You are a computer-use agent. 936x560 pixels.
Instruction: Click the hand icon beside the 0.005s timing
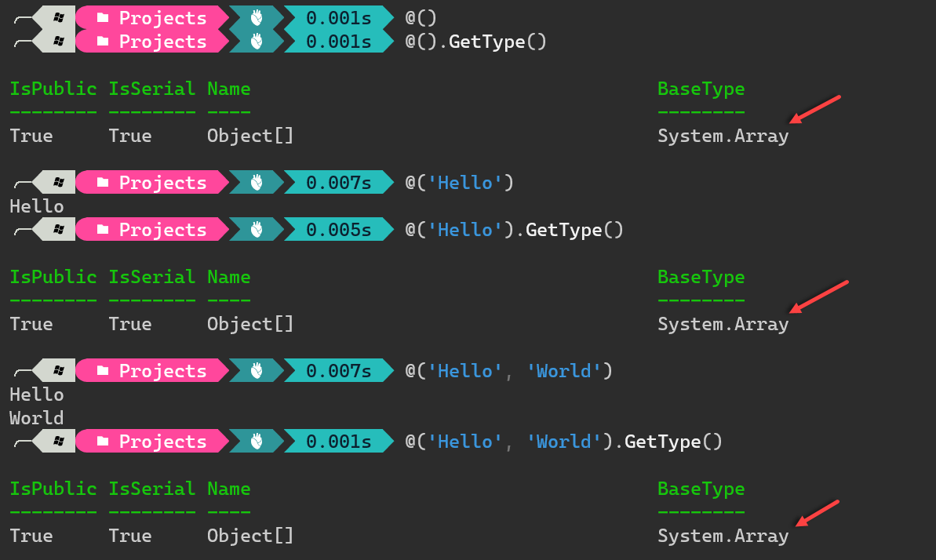pyautogui.click(x=257, y=229)
